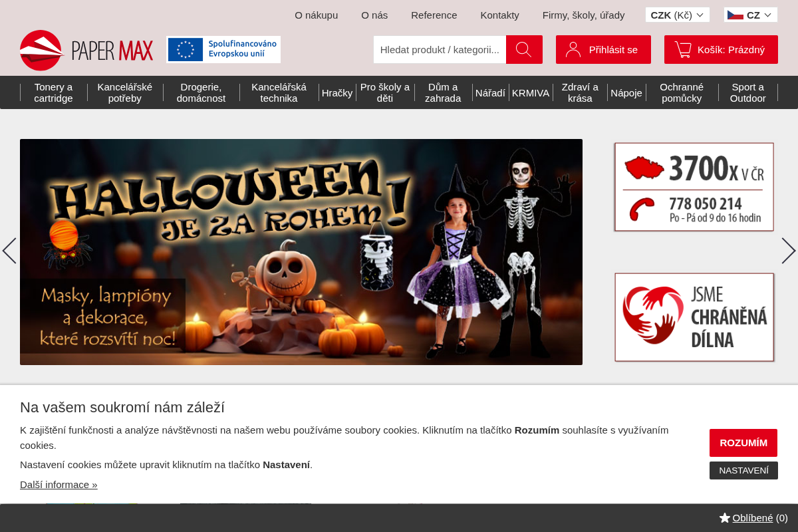The image size is (798, 532).
Task: Go to previous banner slide arrow
Action: 9,251
